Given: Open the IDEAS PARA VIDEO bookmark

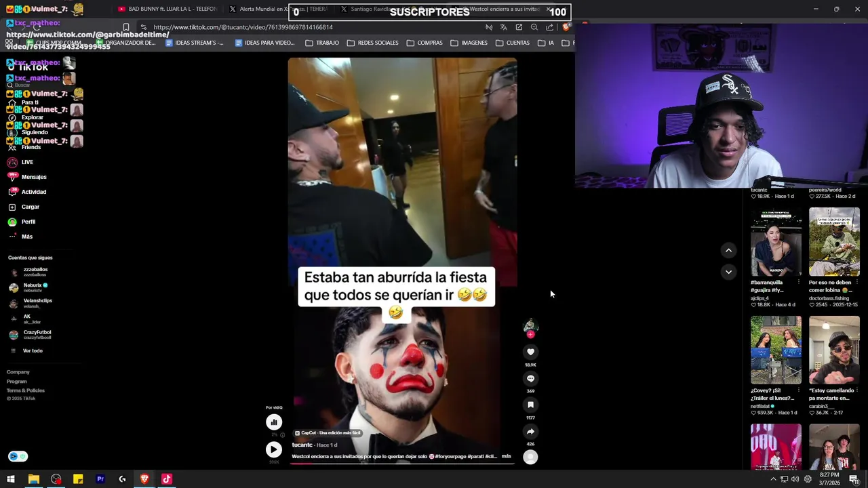Looking at the screenshot, I should click(264, 43).
